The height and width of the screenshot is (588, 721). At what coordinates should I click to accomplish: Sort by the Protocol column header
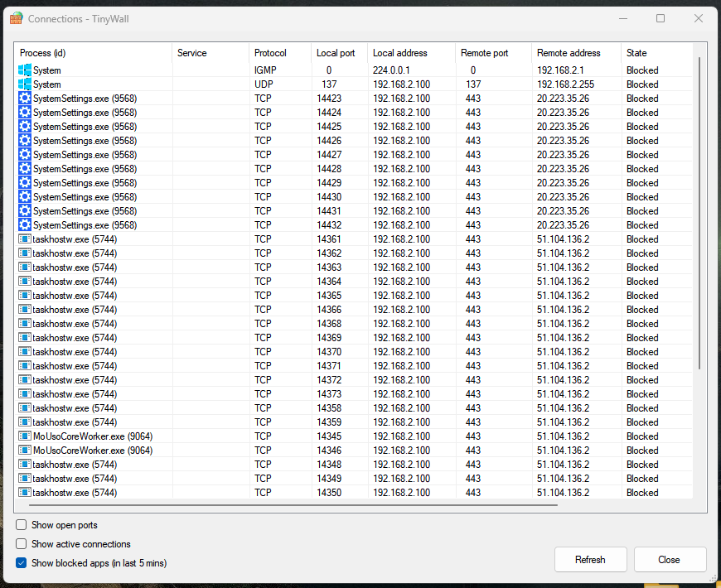pyautogui.click(x=280, y=53)
